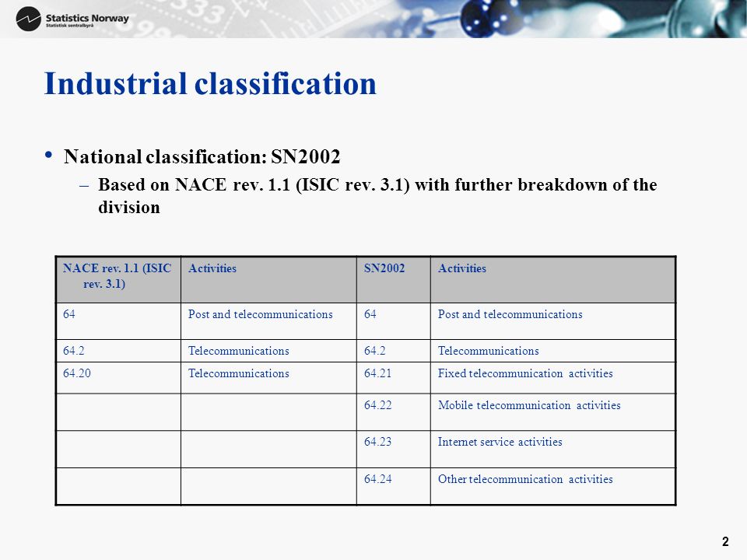Click the '64.21' code cell

coord(393,378)
